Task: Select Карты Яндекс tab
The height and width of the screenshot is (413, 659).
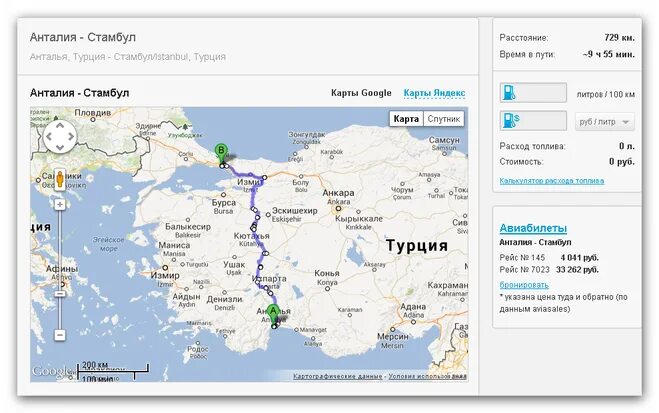Action: [434, 93]
